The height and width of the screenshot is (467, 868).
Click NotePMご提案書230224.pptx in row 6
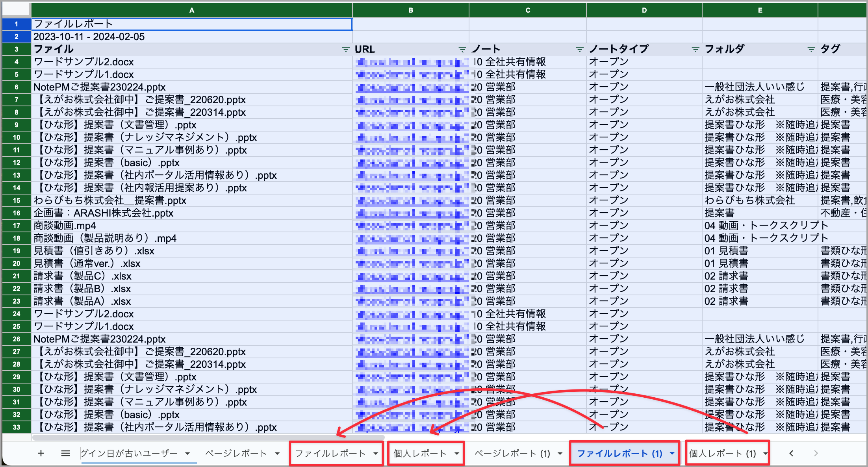tap(192, 87)
